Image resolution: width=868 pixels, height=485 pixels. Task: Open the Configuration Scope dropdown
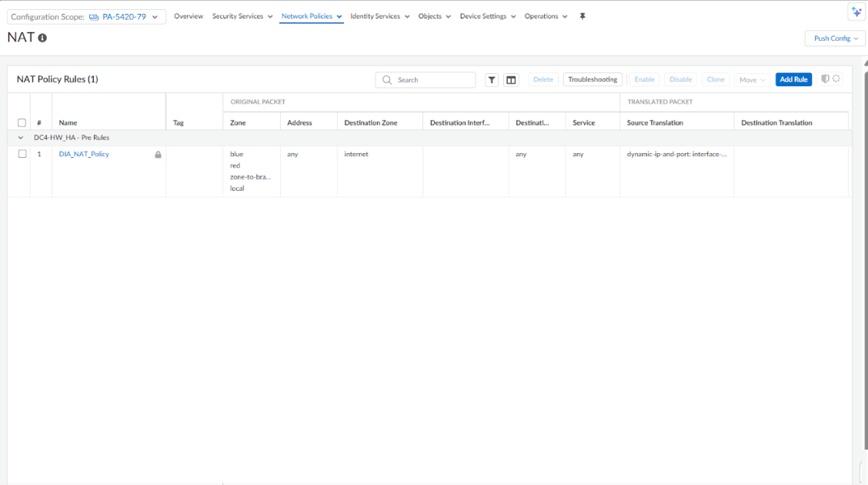tap(87, 17)
